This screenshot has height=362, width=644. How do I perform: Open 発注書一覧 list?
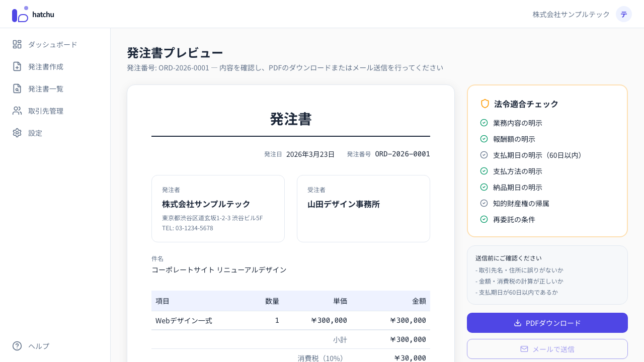[x=55, y=88]
